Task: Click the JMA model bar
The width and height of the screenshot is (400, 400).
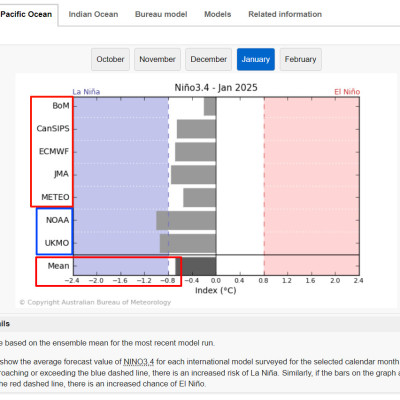Action: pos(193,175)
